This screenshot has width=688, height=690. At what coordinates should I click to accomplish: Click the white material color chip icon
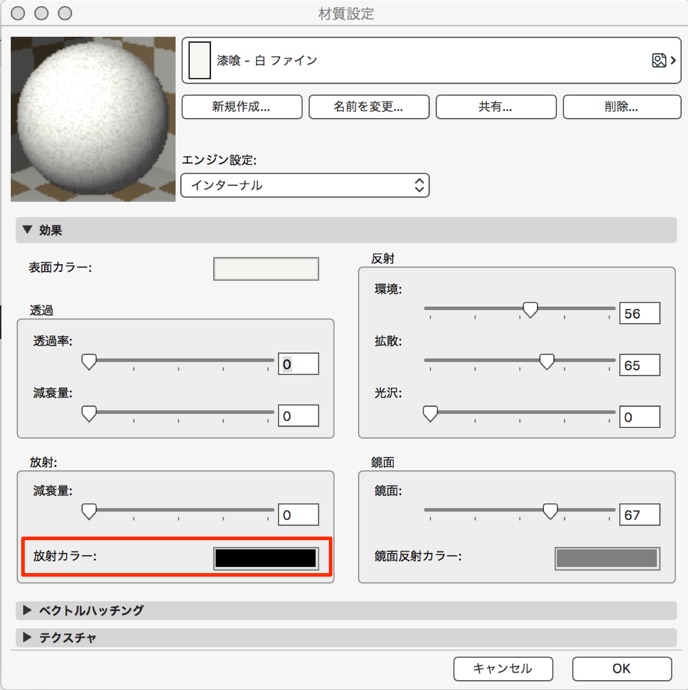199,60
